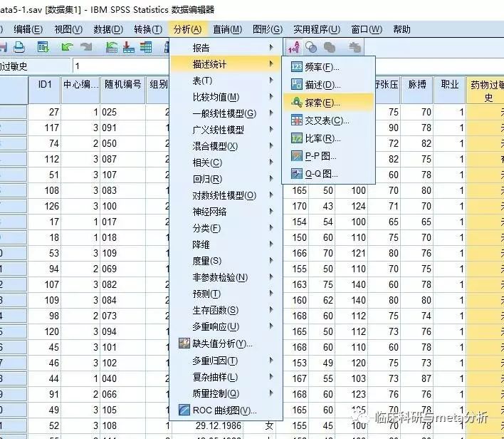Expand the 一般线性模型(G) submenu arrow

[x=271, y=113]
